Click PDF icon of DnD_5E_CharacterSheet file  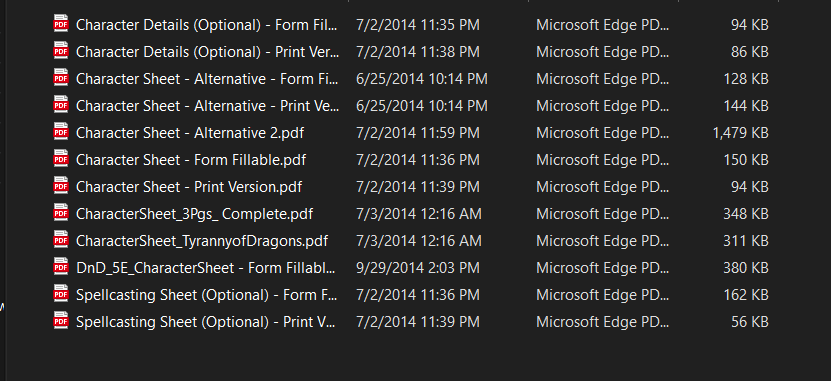click(x=61, y=267)
